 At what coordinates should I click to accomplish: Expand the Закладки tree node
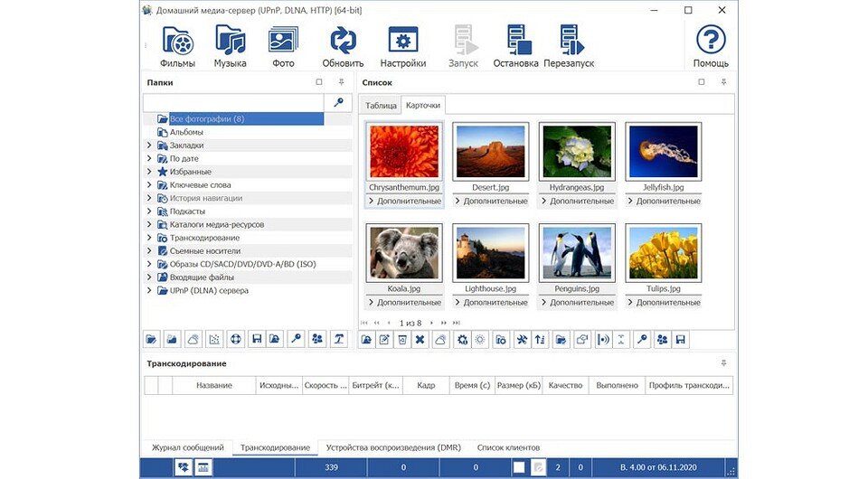click(x=149, y=145)
